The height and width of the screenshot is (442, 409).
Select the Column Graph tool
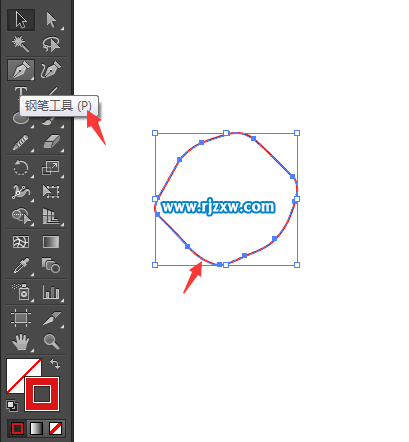pos(51,292)
